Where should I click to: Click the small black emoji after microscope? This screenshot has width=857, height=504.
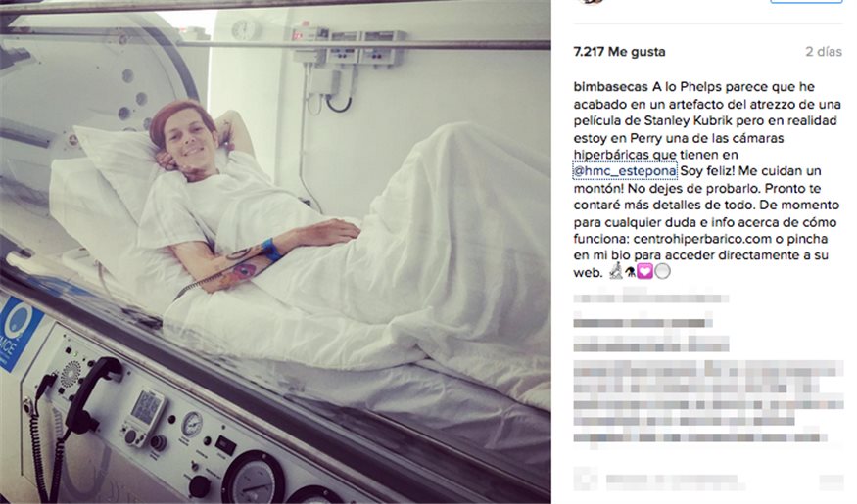pos(630,272)
